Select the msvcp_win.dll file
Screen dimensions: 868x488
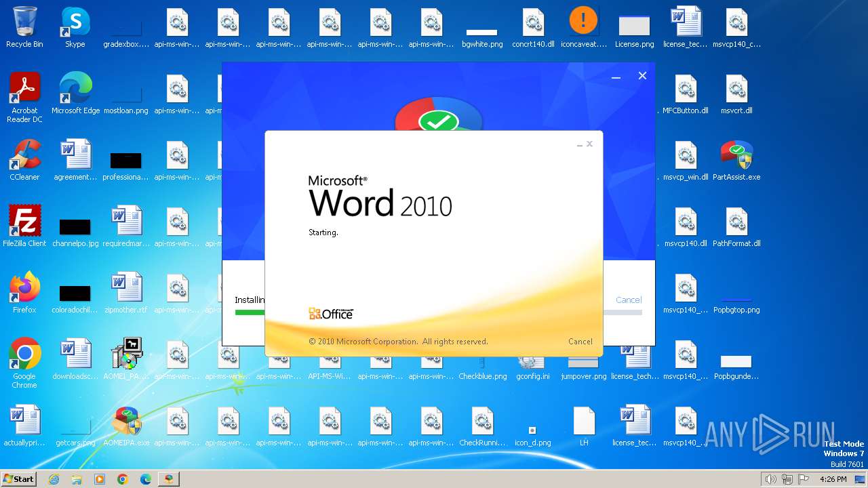click(686, 160)
